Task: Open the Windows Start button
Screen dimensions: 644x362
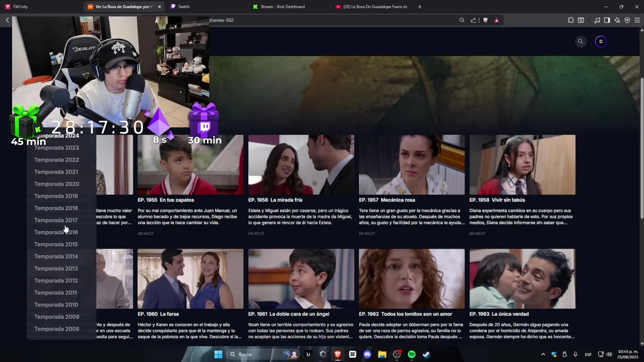Action: 218,354
